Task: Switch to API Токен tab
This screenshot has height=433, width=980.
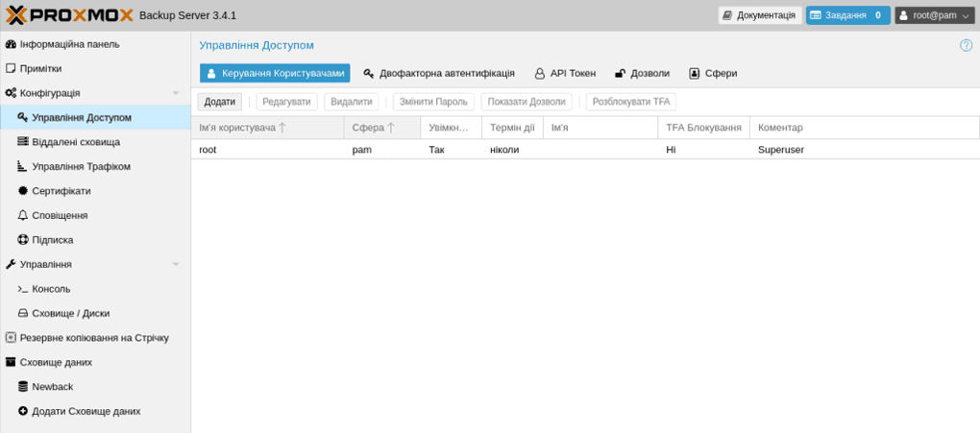Action: (565, 74)
